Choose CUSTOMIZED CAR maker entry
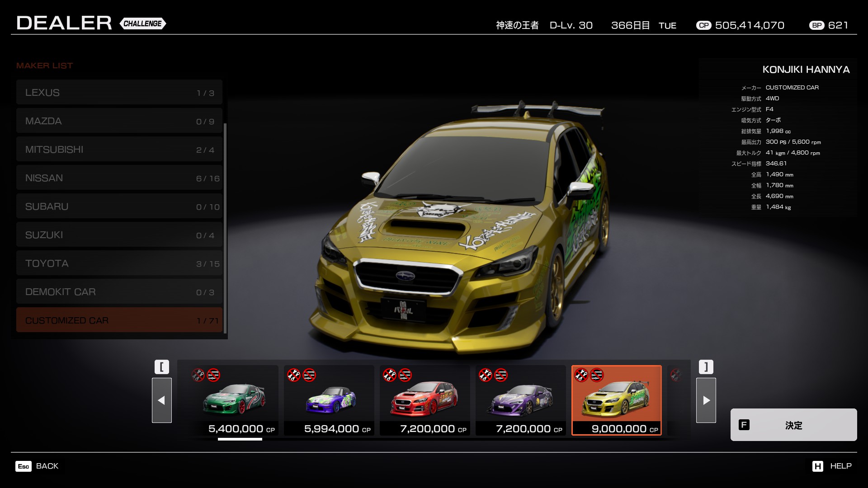 click(x=119, y=320)
